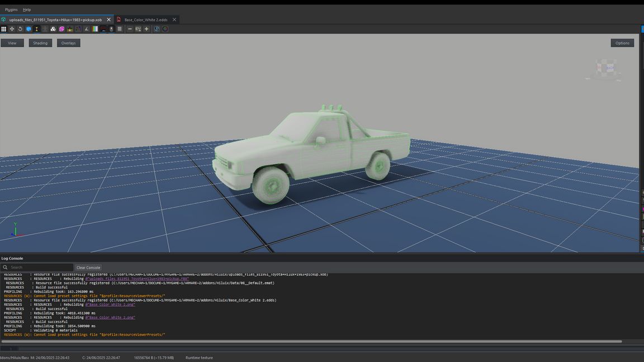Image resolution: width=644 pixels, height=362 pixels.
Task: Click the color bars toolbar icon
Action: coord(95,29)
